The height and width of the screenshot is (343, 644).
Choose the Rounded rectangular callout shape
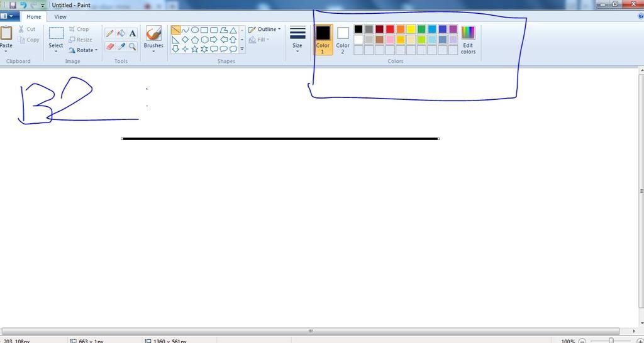pos(214,49)
